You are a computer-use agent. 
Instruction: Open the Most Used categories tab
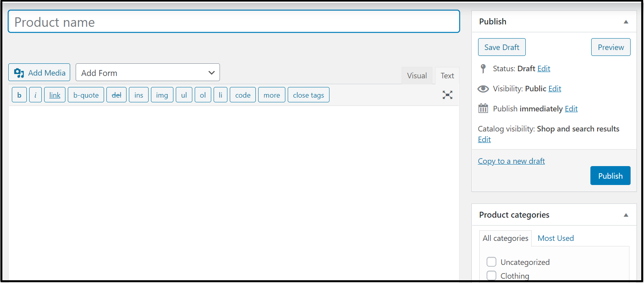pyautogui.click(x=556, y=238)
